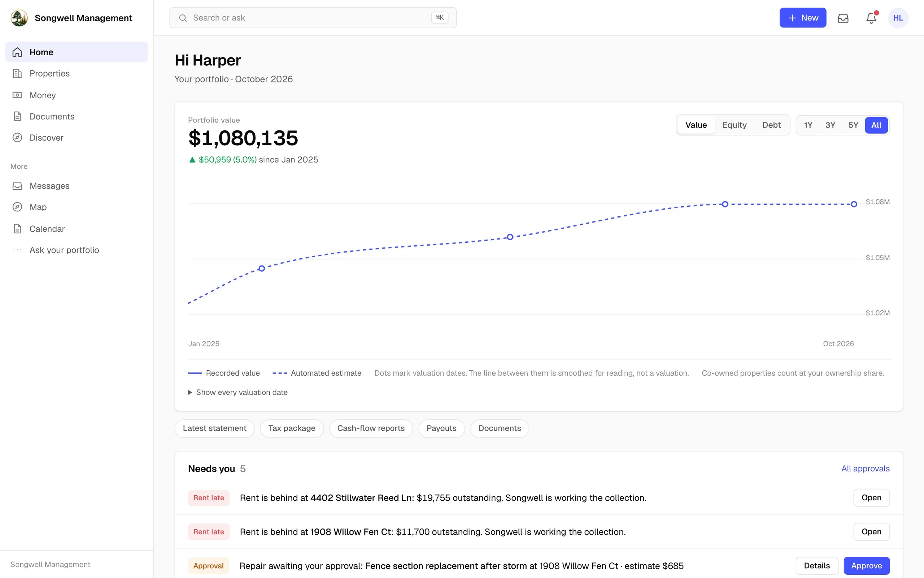The image size is (924, 578).
Task: Open the Documents chip below the chart
Action: [x=500, y=428]
